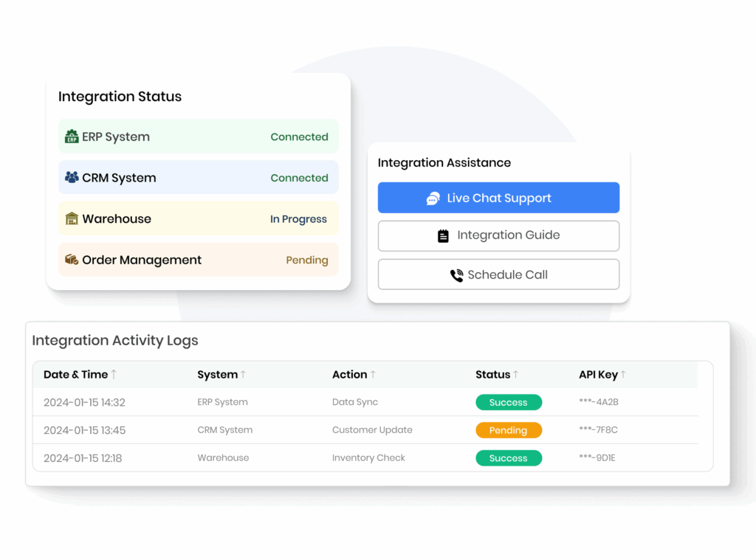Click the Integration Activity Logs heading
This screenshot has width=756, height=560.
[x=115, y=340]
